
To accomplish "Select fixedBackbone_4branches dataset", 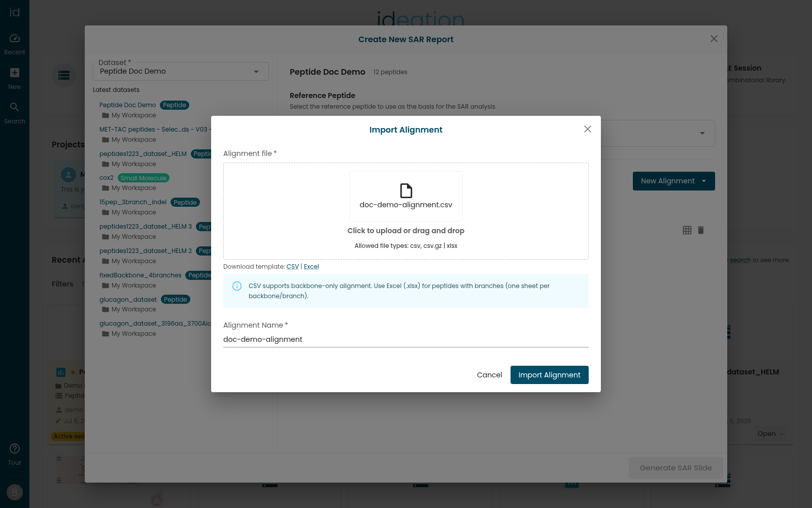I will coord(140,275).
